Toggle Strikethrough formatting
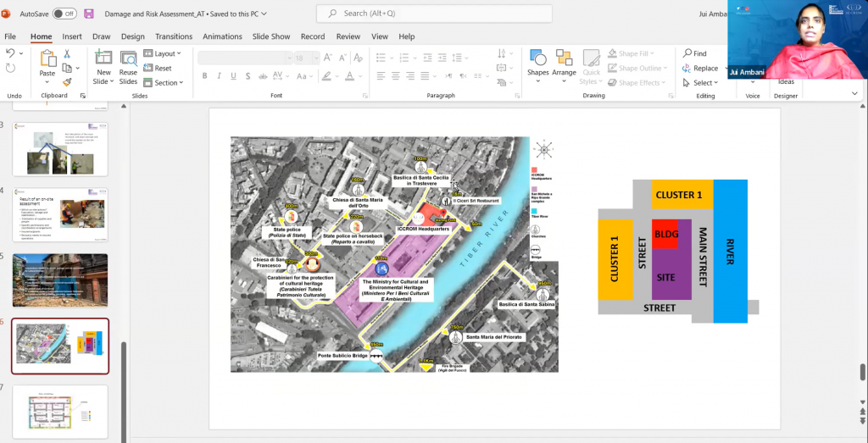The width and height of the screenshot is (868, 443). (x=263, y=75)
